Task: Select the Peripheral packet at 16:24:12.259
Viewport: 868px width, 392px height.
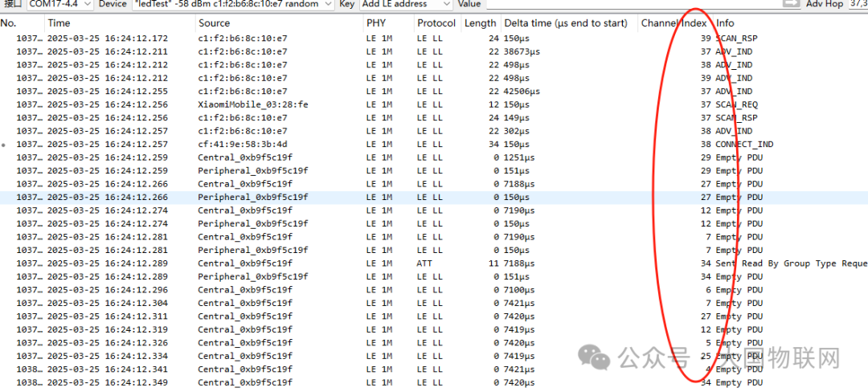Action: [x=434, y=171]
